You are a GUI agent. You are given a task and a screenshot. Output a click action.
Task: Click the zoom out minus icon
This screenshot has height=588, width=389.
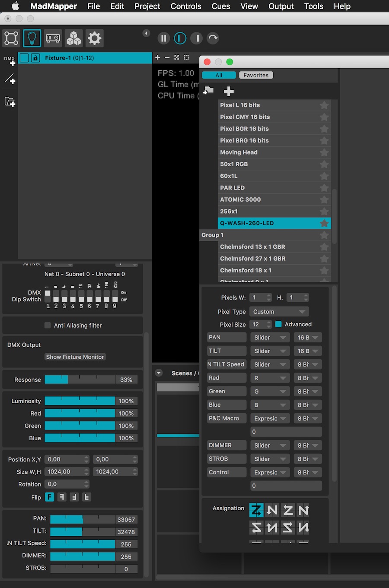[x=167, y=57]
